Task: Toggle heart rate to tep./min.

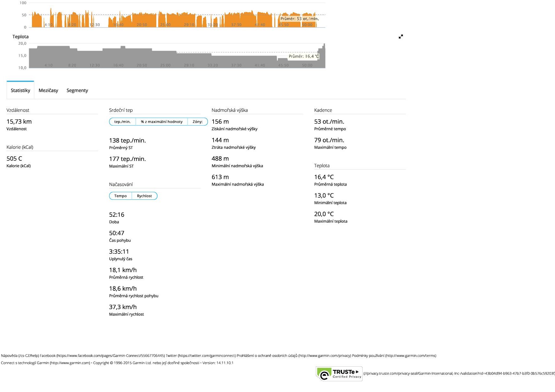Action: point(122,122)
